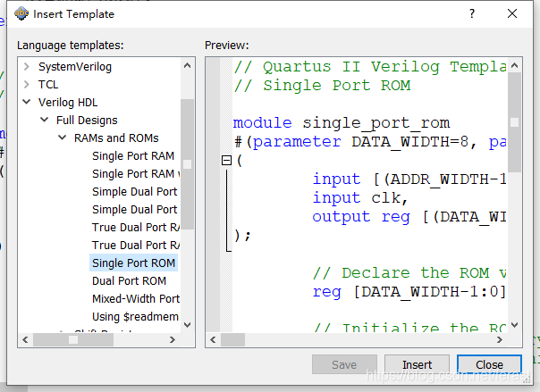Click the preview horizontal scrollbar thumb

(232, 340)
